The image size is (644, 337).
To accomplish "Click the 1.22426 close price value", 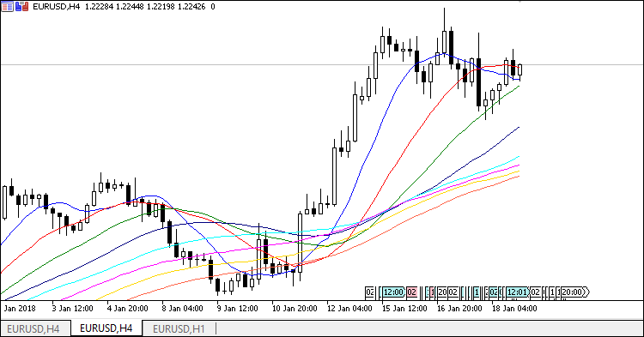I will (x=191, y=7).
